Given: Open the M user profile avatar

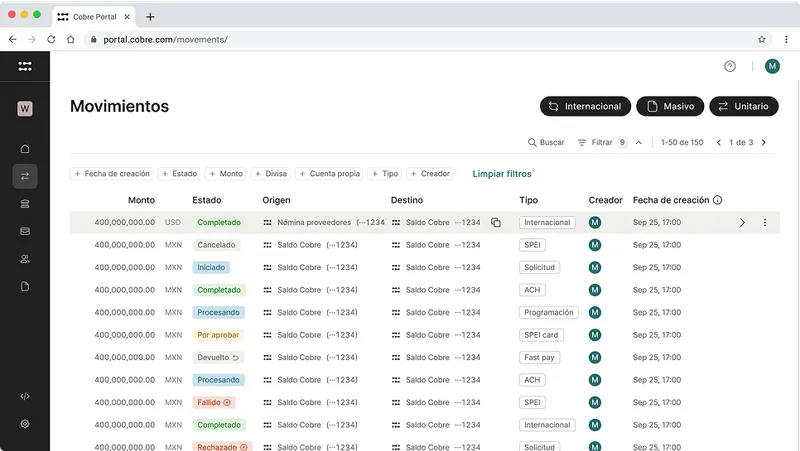Looking at the screenshot, I should point(772,66).
